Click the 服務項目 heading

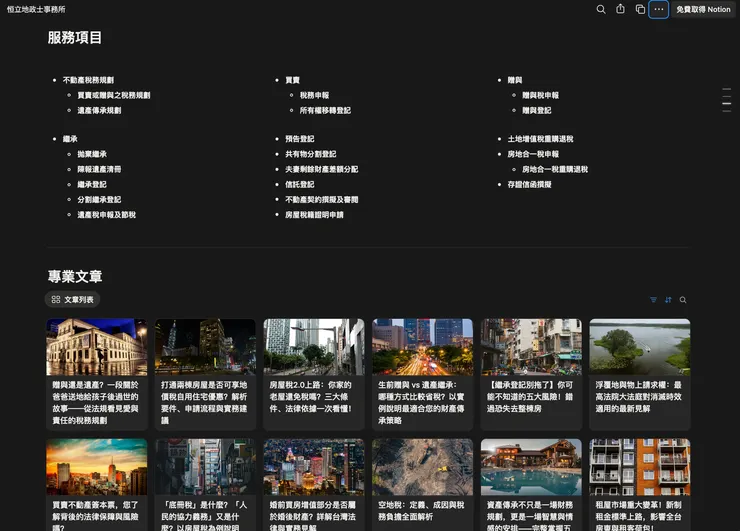pos(75,38)
